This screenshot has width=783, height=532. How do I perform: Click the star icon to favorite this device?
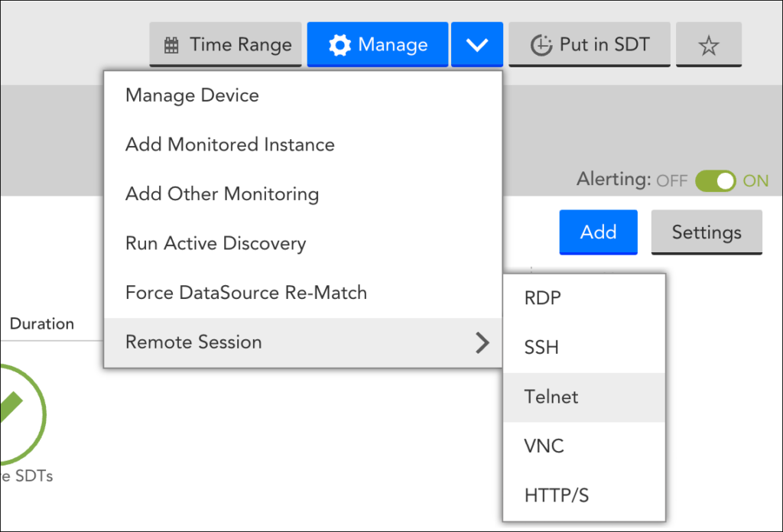708,44
